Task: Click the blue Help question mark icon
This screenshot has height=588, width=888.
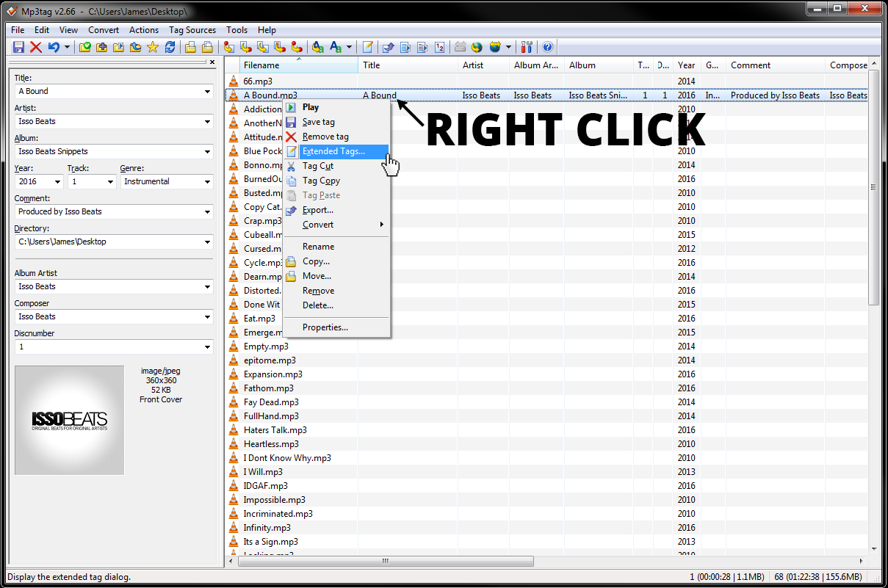Action: pyautogui.click(x=547, y=47)
